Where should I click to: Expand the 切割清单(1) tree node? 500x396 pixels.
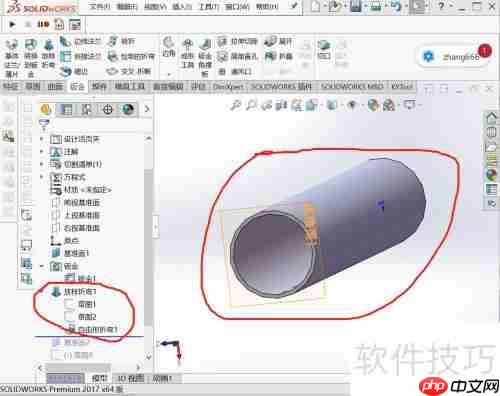42,164
